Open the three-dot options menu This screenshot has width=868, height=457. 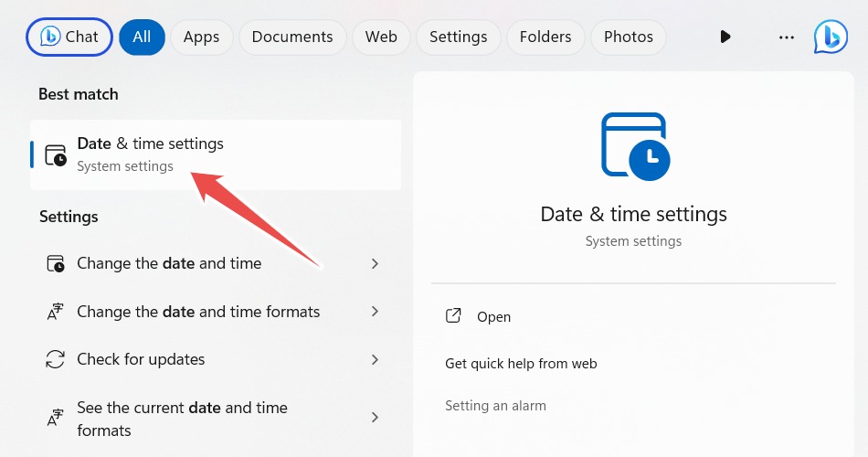tap(787, 37)
